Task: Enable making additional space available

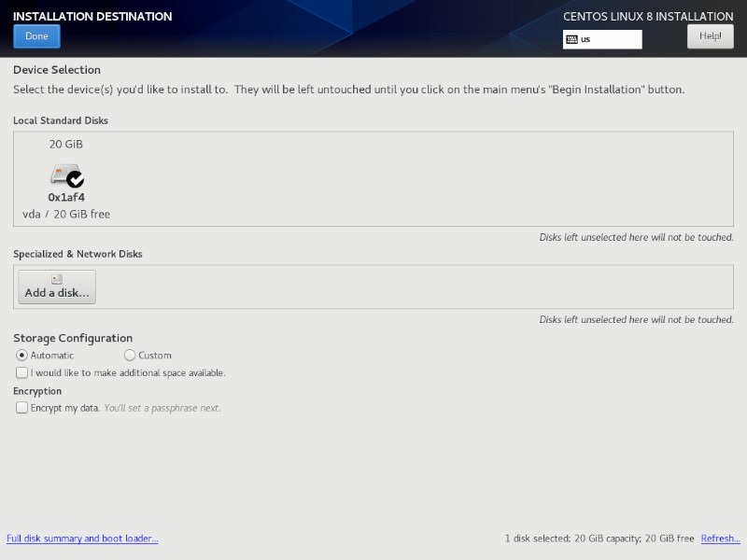Action: pyautogui.click(x=21, y=372)
